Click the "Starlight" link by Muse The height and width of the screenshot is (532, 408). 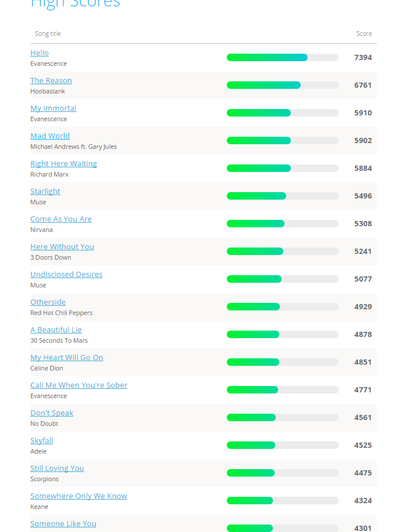[x=45, y=192]
